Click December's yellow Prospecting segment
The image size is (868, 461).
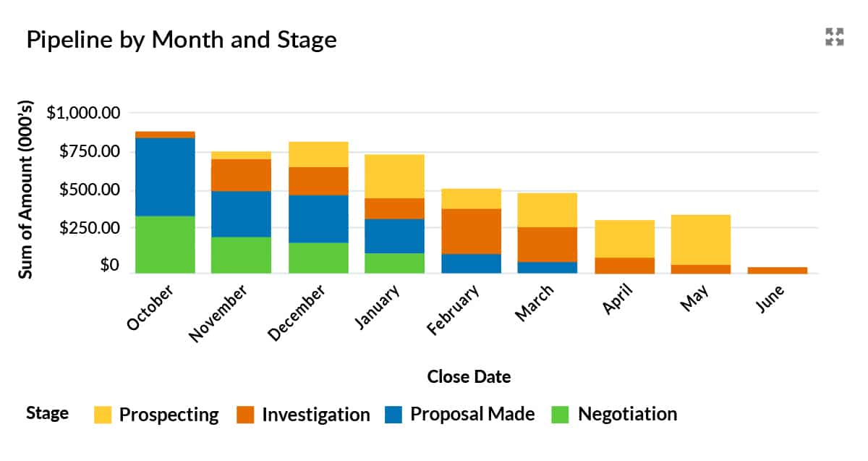click(318, 154)
